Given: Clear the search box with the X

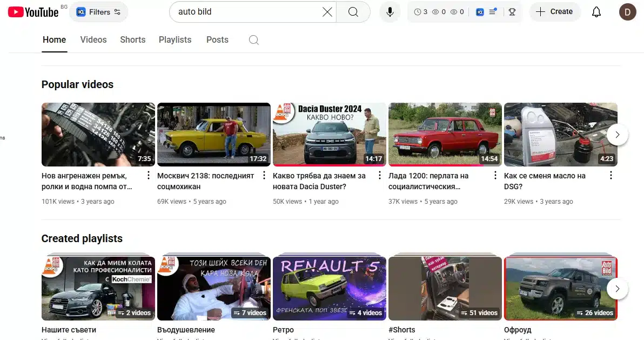Looking at the screenshot, I should coord(327,12).
